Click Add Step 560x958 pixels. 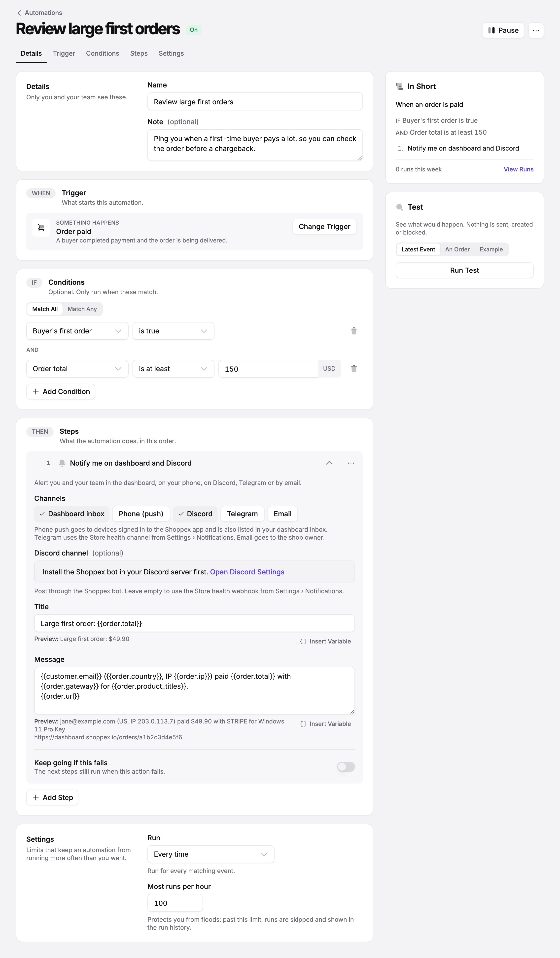coord(52,797)
